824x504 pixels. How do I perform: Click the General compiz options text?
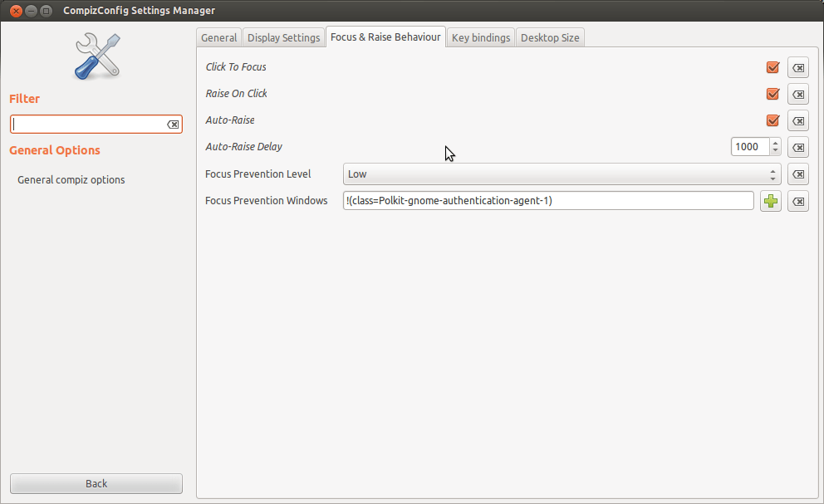71,179
